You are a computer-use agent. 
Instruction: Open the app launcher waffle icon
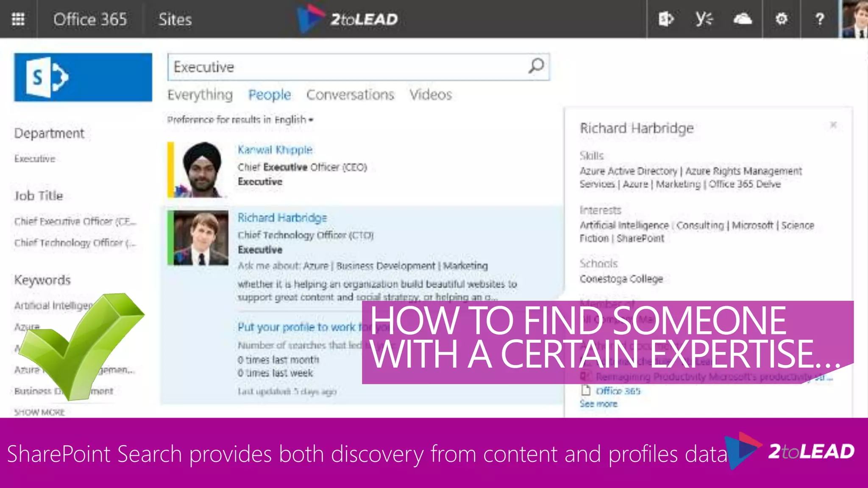click(x=18, y=19)
